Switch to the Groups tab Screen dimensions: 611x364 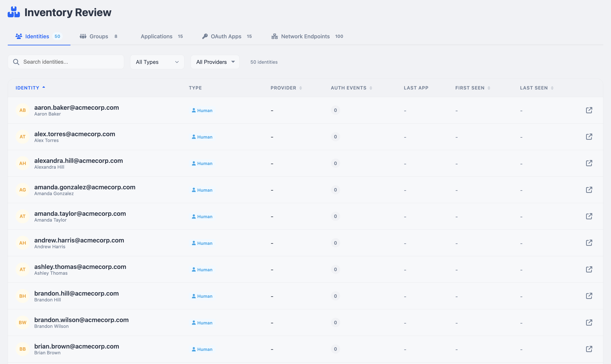pos(98,36)
